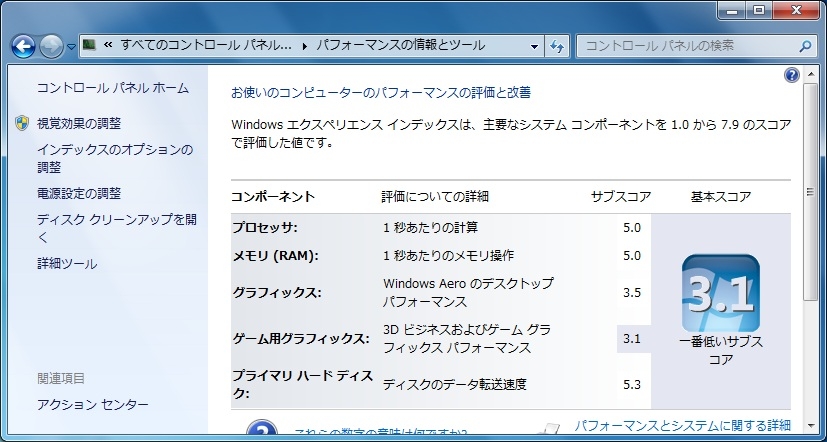The width and height of the screenshot is (827, 442).
Task: Click the 3.1 base score badge
Action: 720,293
